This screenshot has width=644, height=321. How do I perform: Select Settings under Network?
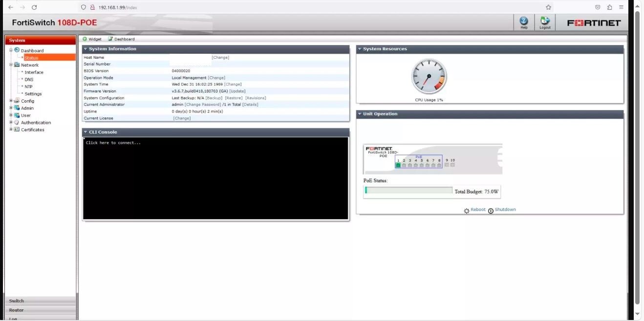click(33, 93)
